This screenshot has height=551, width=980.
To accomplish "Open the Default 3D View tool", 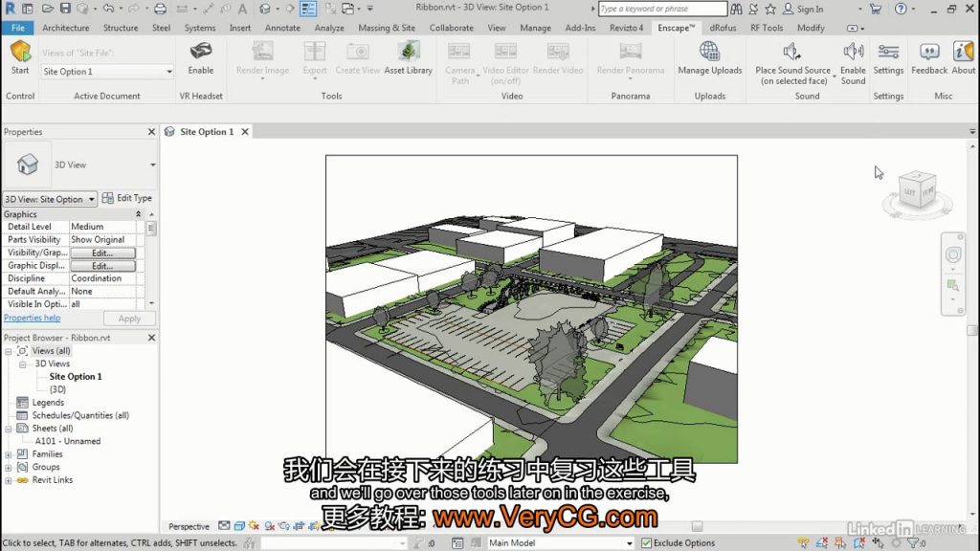I will 265,9.
